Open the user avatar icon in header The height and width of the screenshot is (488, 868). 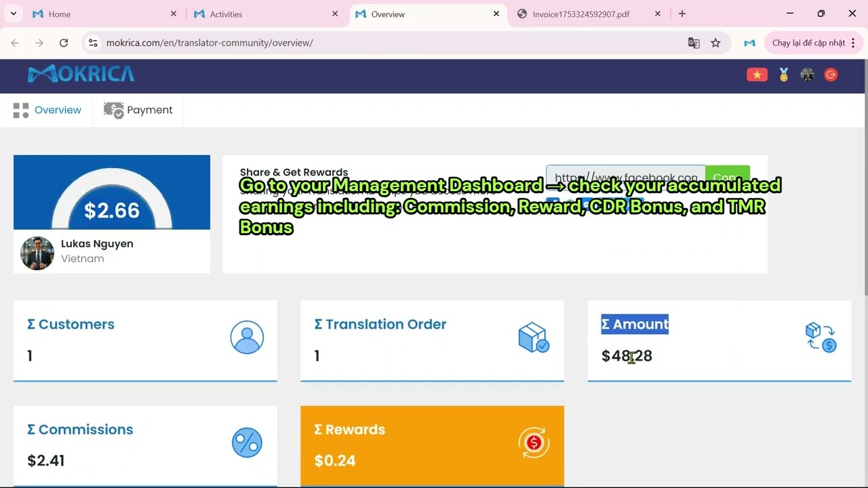[x=807, y=75]
